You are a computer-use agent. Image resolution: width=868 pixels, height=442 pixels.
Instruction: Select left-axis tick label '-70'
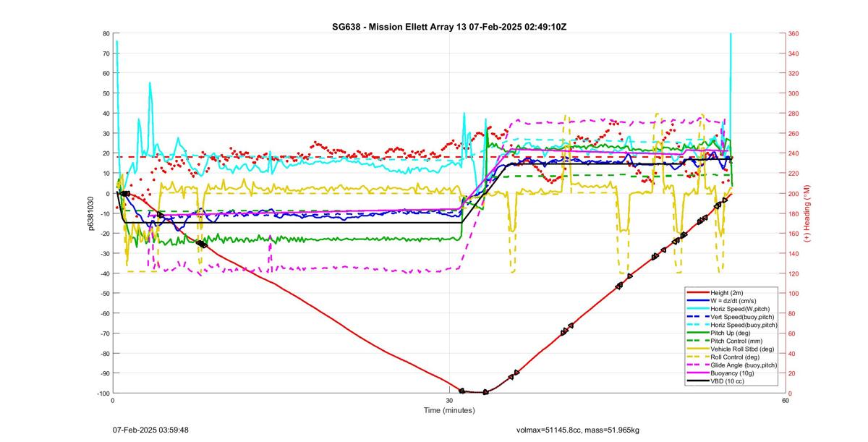tap(104, 333)
